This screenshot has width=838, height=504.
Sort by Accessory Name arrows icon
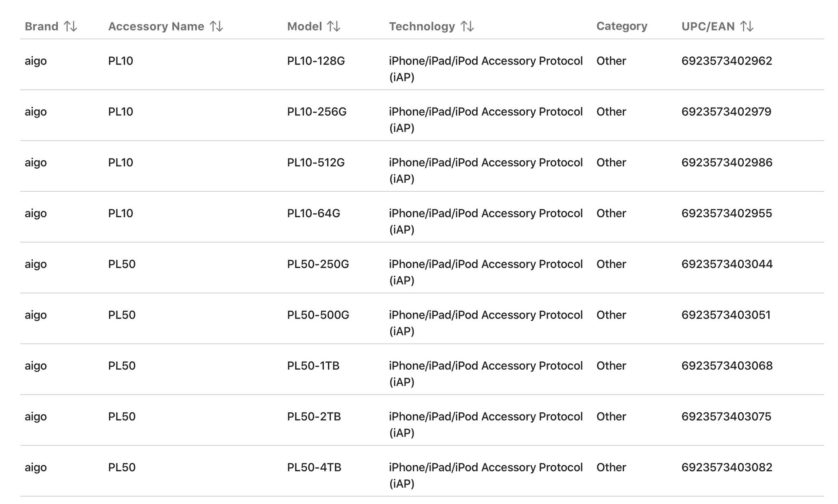click(x=216, y=26)
